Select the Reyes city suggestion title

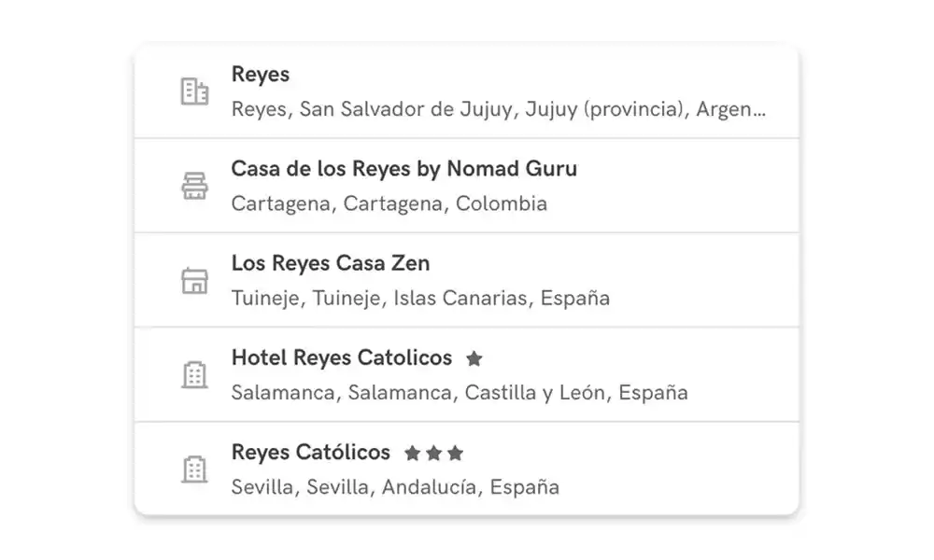tap(261, 75)
